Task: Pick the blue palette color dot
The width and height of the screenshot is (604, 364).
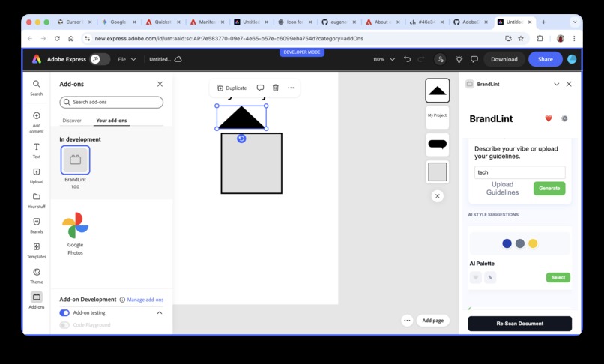Action: (x=507, y=243)
